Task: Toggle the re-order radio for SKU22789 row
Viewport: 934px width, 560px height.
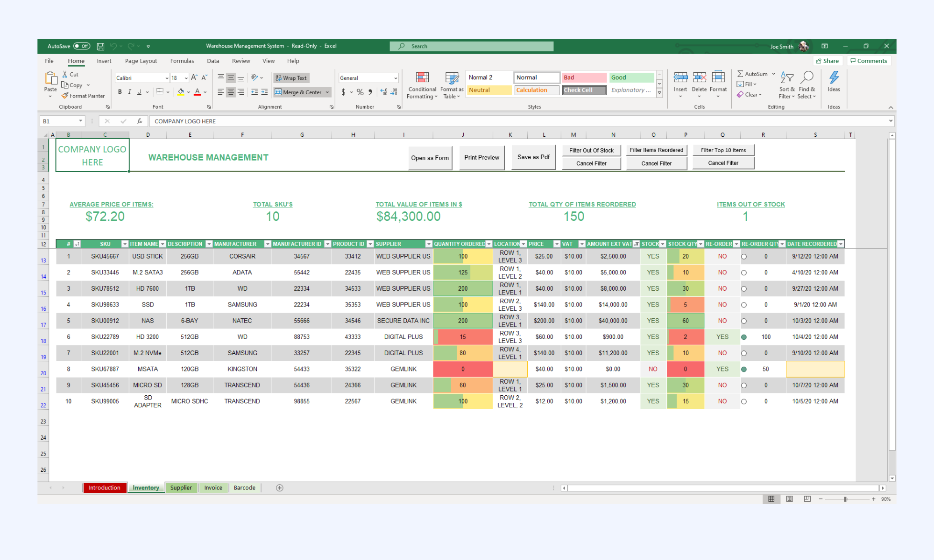Action: tap(744, 337)
